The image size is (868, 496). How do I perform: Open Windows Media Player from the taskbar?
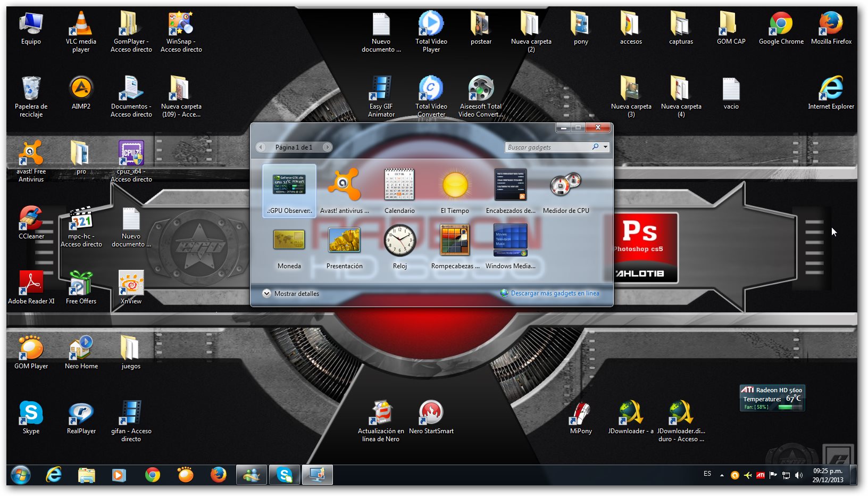tap(119, 475)
